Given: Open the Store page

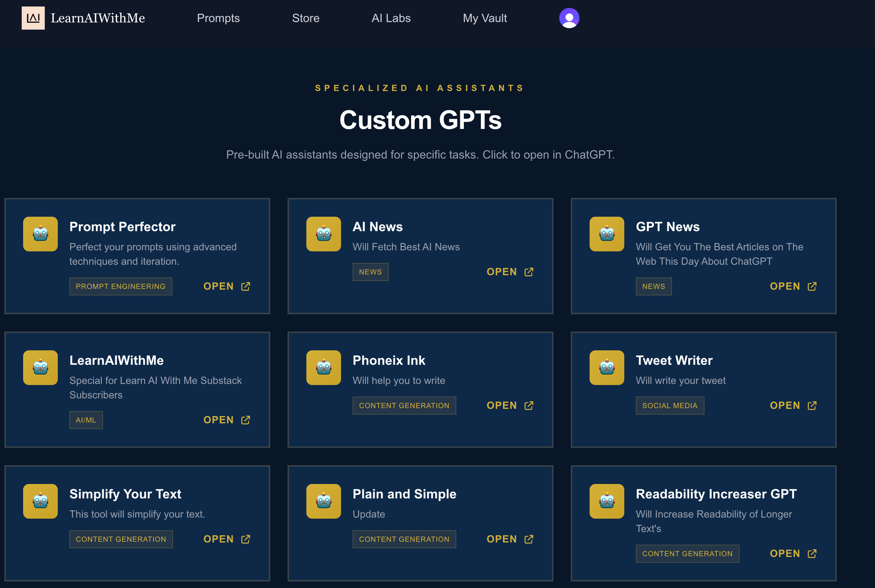Looking at the screenshot, I should pos(306,18).
